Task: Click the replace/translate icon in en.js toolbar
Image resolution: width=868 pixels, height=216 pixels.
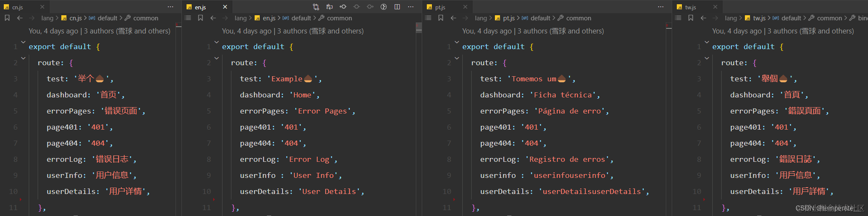Action: 330,7
